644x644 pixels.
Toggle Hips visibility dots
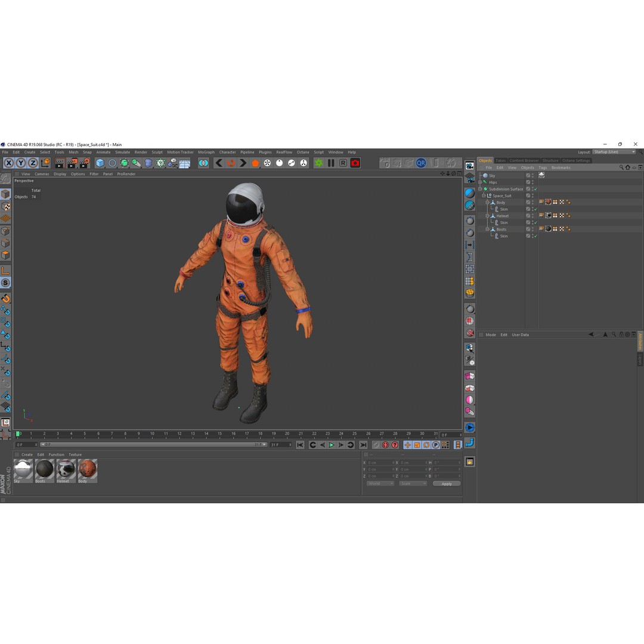click(532, 182)
